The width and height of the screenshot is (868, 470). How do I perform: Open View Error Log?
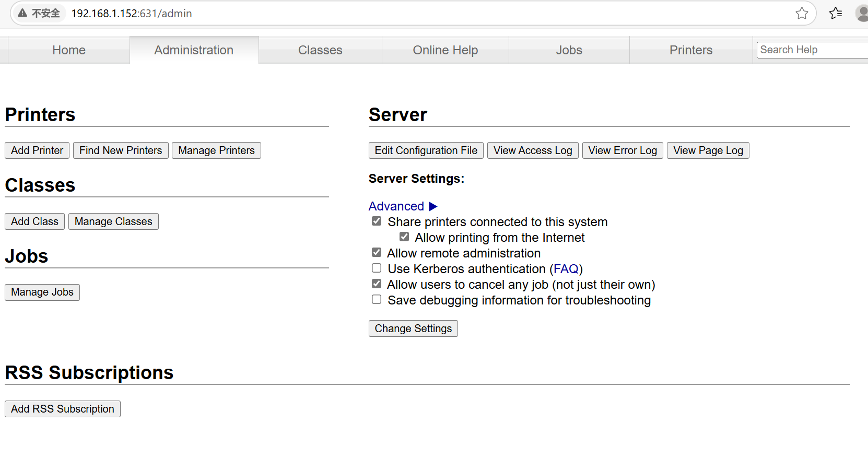(623, 150)
